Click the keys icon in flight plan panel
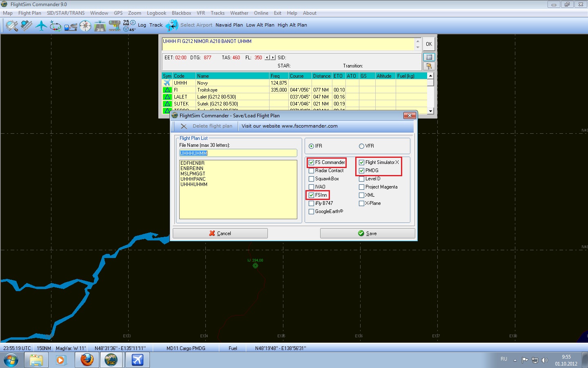Screen dimensions: 588x368 coord(429,66)
